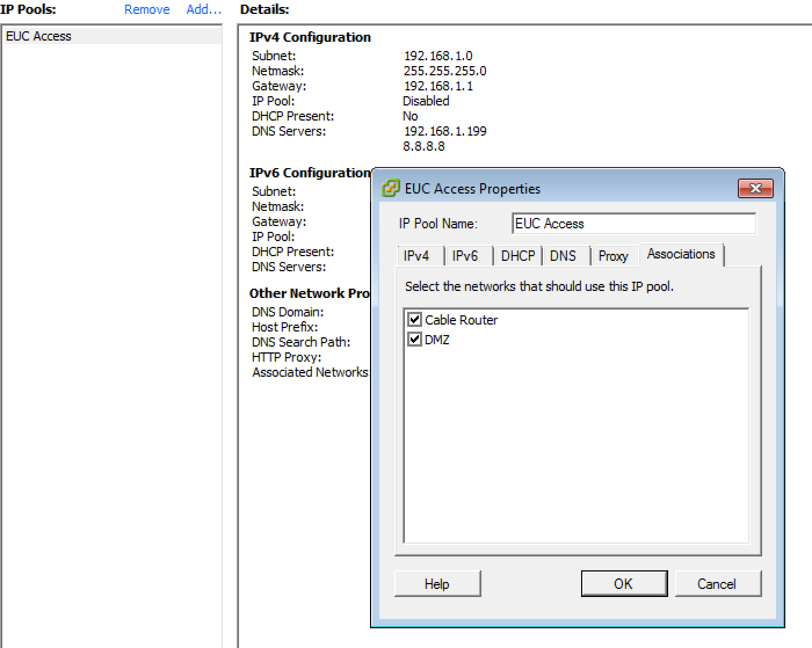Click the vSphere icon in dialog title bar

[391, 188]
